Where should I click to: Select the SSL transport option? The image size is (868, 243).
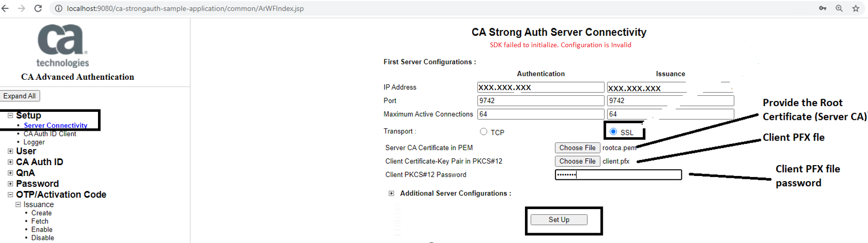613,132
